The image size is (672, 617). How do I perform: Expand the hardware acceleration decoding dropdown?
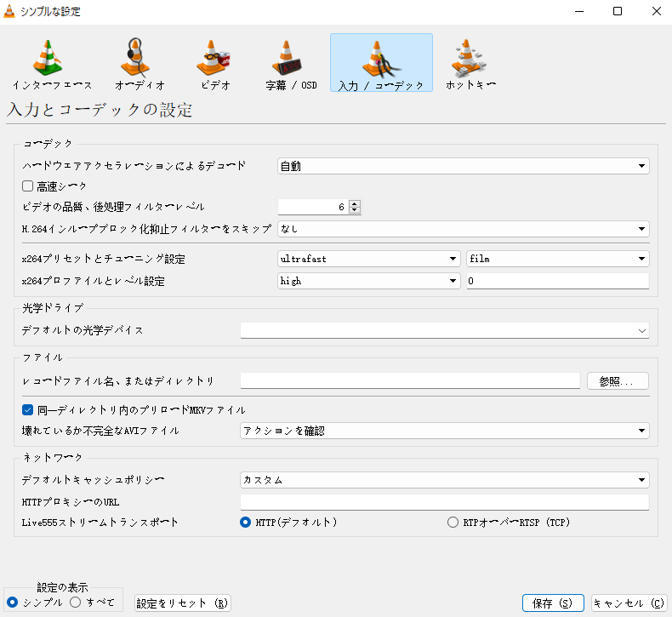tap(463, 166)
